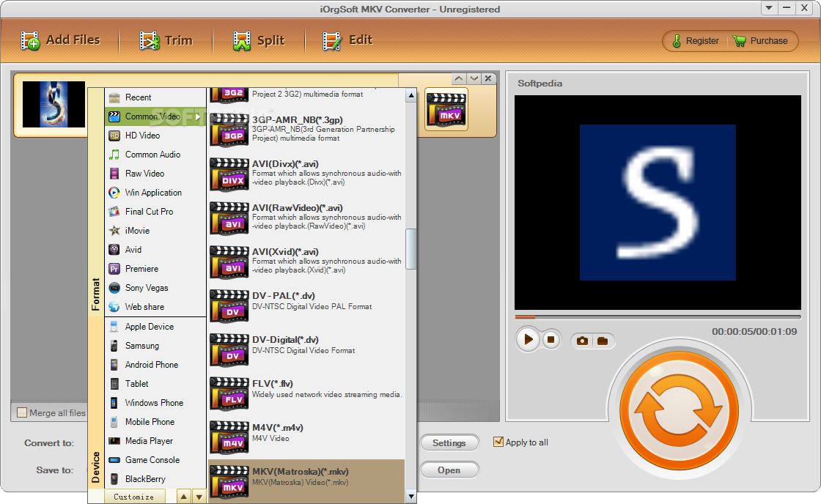Click the format list scrollbar thumb
The height and width of the screenshot is (504, 821).
(x=411, y=248)
